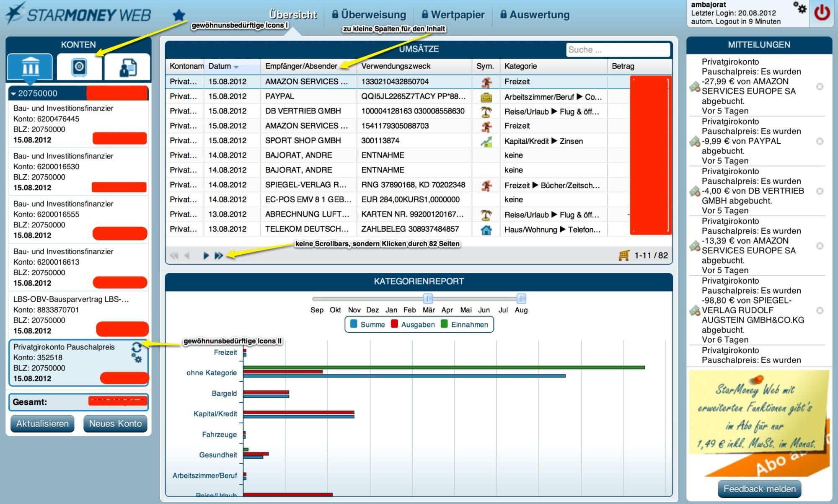Click money icon on the -4,00 € DB VERTRIEB message

click(x=695, y=191)
